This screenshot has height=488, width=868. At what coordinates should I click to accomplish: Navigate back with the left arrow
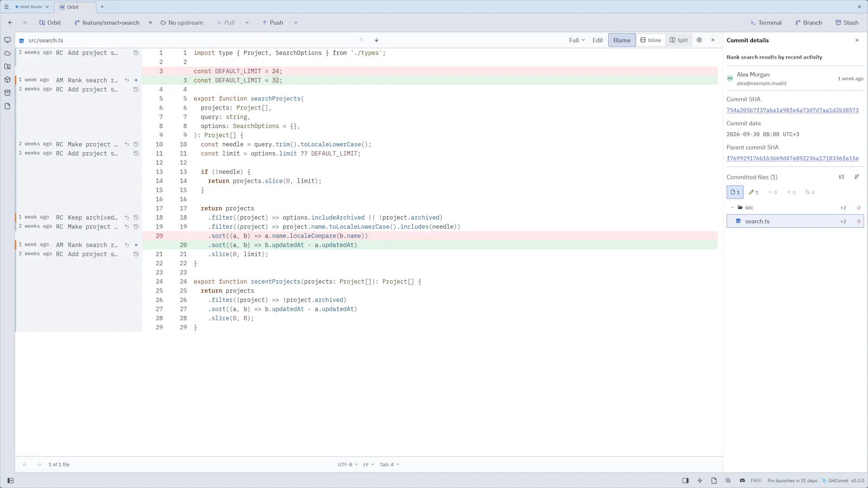click(10, 23)
